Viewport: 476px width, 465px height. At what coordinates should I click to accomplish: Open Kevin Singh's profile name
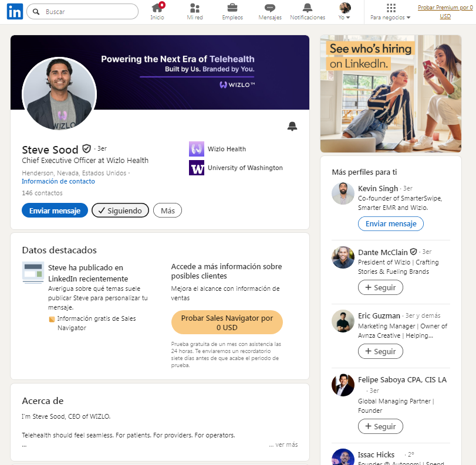pos(377,188)
